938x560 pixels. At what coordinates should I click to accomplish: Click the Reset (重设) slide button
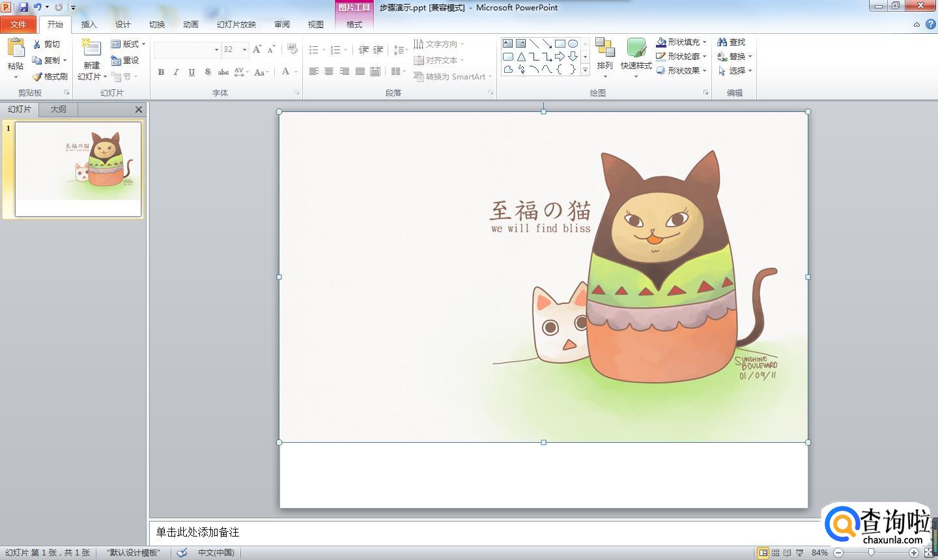[125, 61]
